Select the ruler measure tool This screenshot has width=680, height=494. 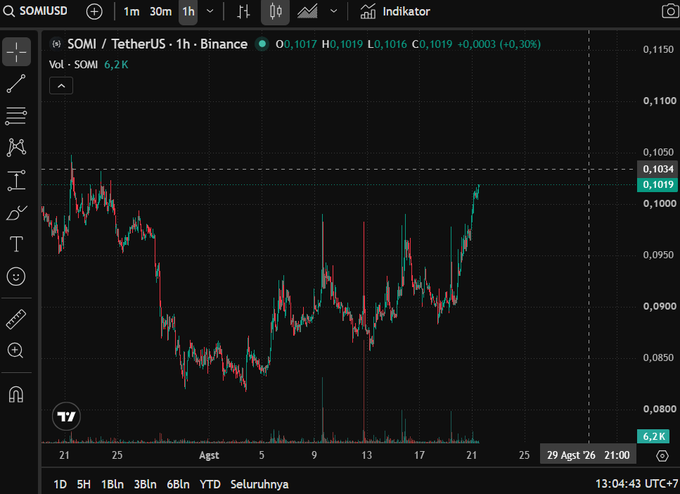point(16,319)
